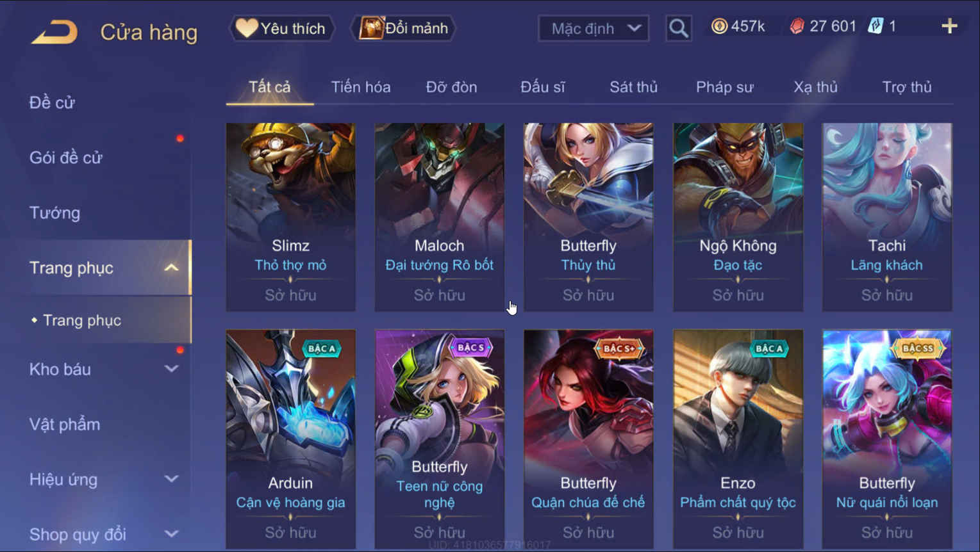
Task: Tap the gold coin icon showing 457k
Action: click(719, 26)
